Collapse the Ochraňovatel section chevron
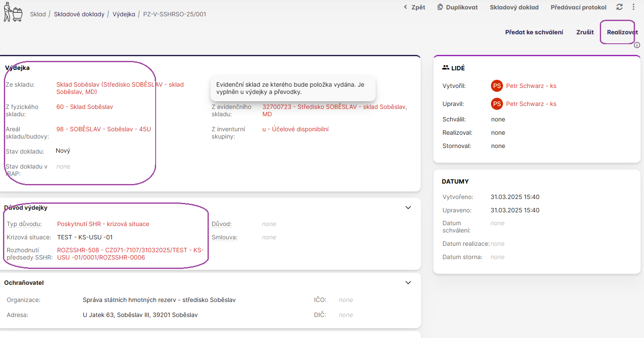Screen dimensions: 644x338 click(x=408, y=283)
